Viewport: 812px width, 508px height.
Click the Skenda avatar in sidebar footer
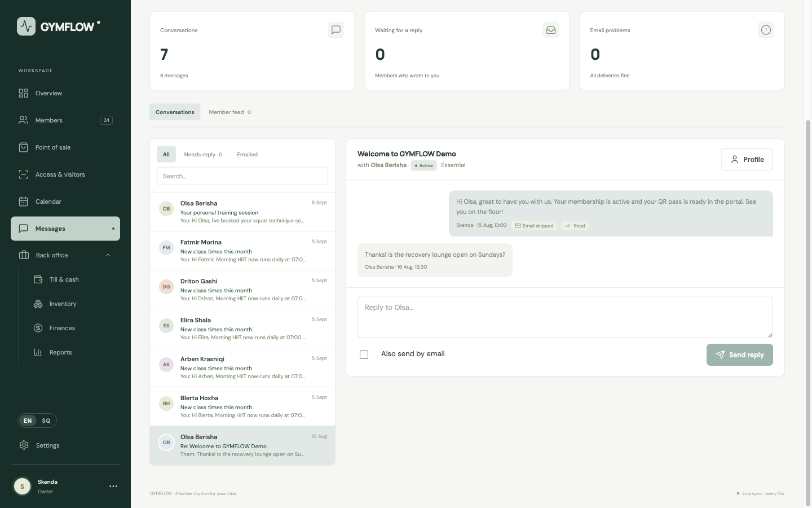pyautogui.click(x=22, y=487)
